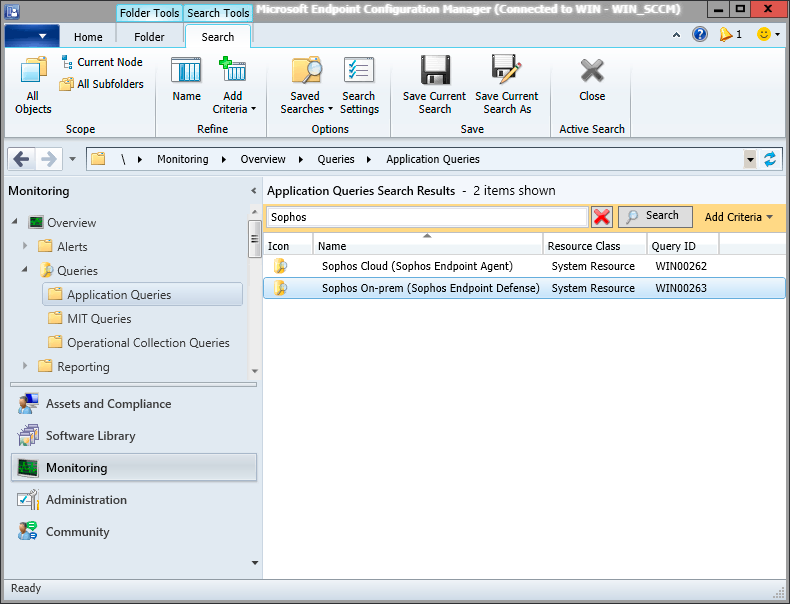The height and width of the screenshot is (604, 790).
Task: Sort by the Query ID column header
Action: pyautogui.click(x=683, y=246)
